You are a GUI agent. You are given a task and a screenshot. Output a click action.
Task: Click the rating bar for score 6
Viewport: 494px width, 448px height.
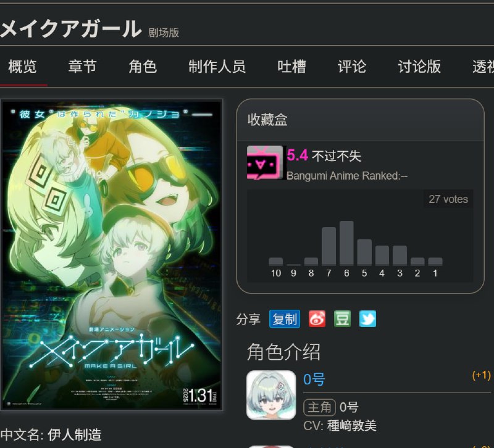tap(346, 243)
